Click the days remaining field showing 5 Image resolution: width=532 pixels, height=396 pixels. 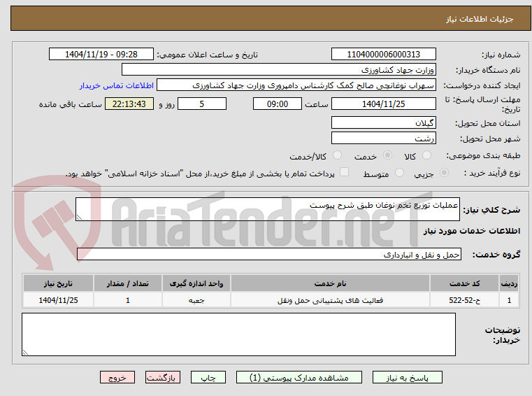point(202,104)
